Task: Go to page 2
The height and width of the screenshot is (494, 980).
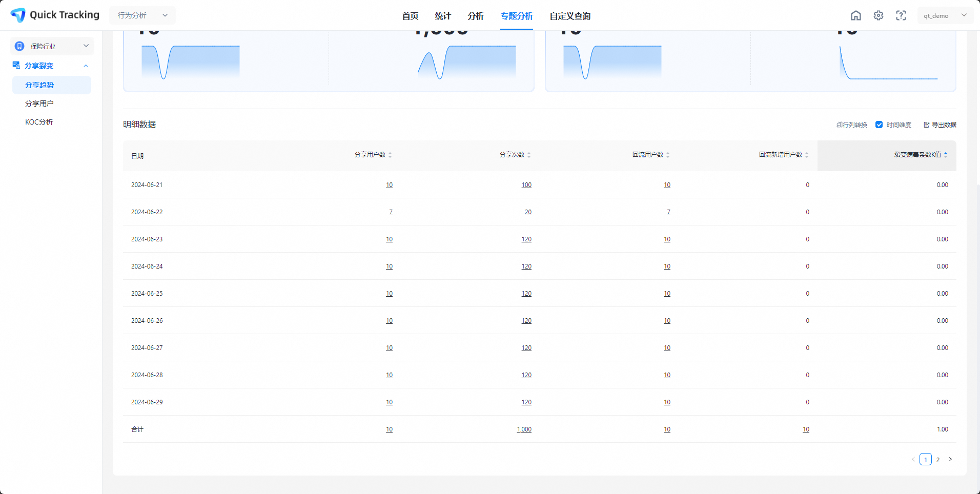Action: point(938,460)
